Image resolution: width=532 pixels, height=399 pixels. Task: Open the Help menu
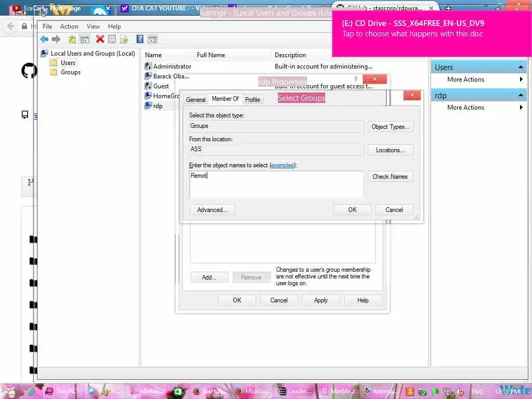pos(114,26)
